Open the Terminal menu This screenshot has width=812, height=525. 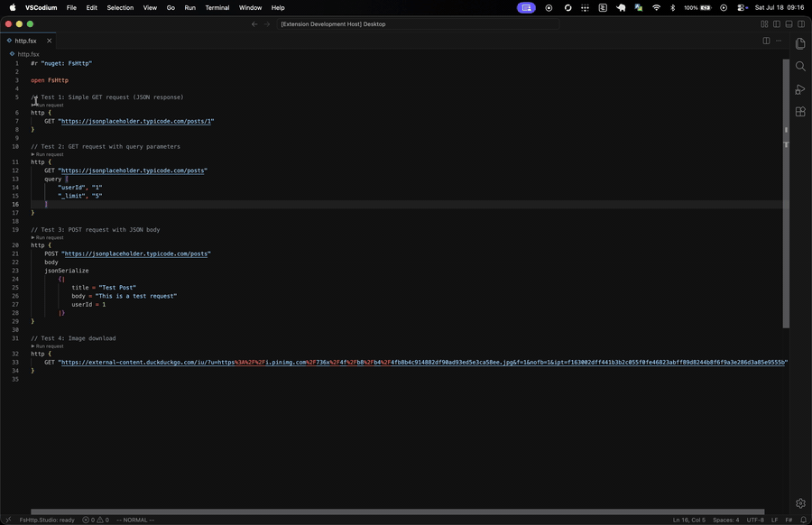point(217,8)
